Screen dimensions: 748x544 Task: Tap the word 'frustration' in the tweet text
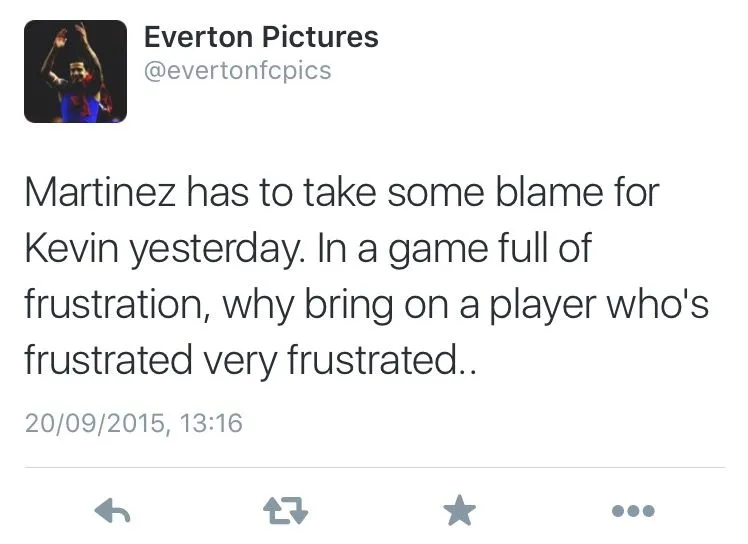113,304
